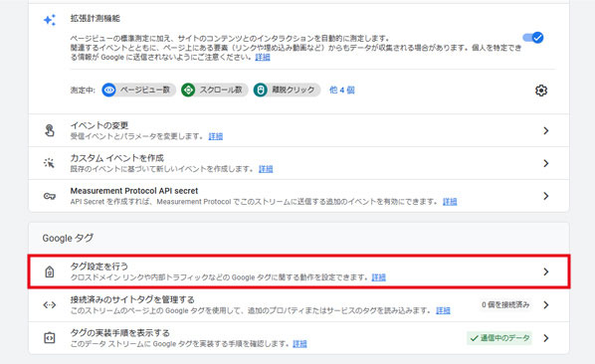595x364 pixels.
Task: Show 他 4 個 more measurements
Action: pyautogui.click(x=342, y=90)
